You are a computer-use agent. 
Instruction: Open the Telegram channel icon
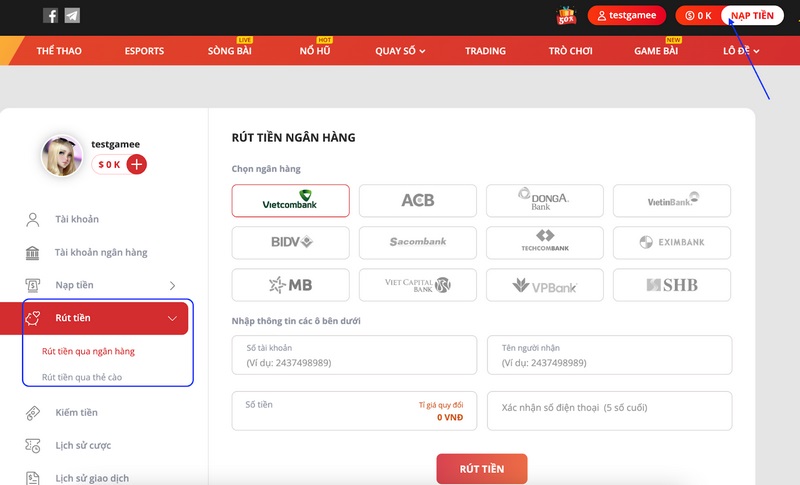click(72, 16)
